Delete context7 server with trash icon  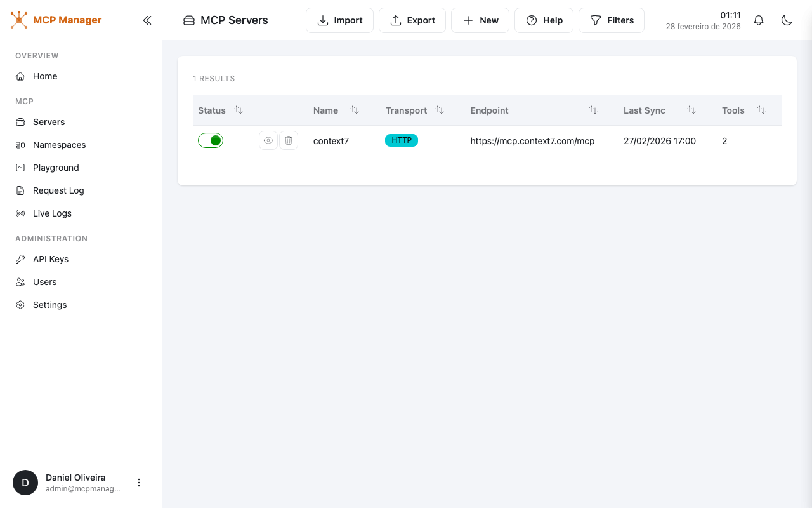coord(289,140)
